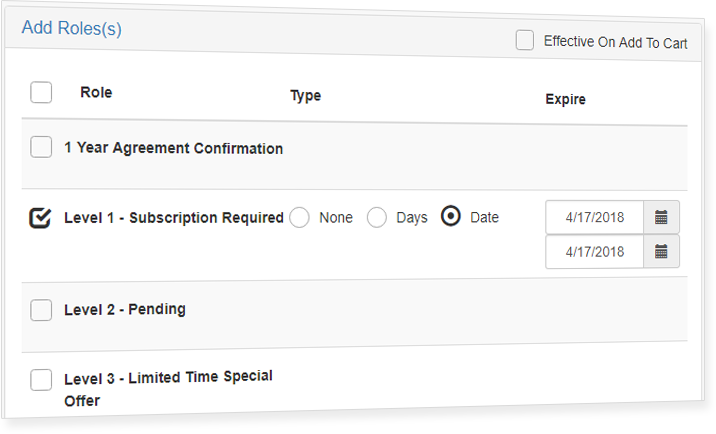The image size is (716, 434).
Task: Click the second 4/17/2018 date field
Action: (595, 252)
